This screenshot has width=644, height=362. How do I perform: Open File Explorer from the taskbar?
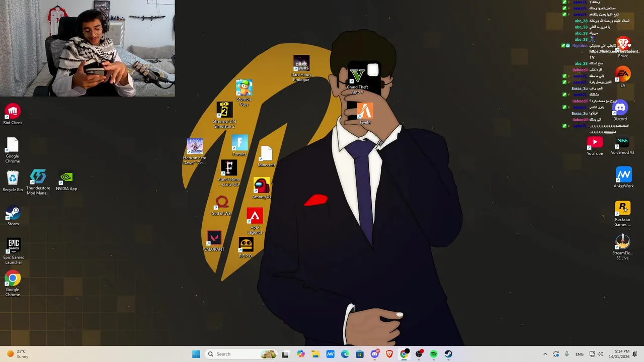tap(315, 354)
